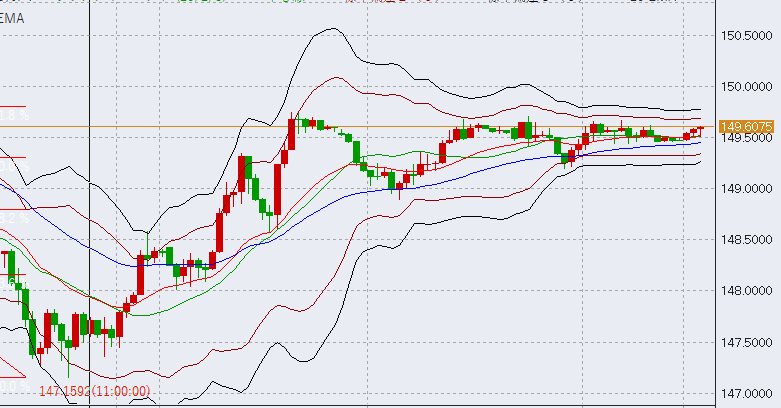Click the latest red candle at chart's right edge
The image size is (781, 408).
click(x=700, y=130)
